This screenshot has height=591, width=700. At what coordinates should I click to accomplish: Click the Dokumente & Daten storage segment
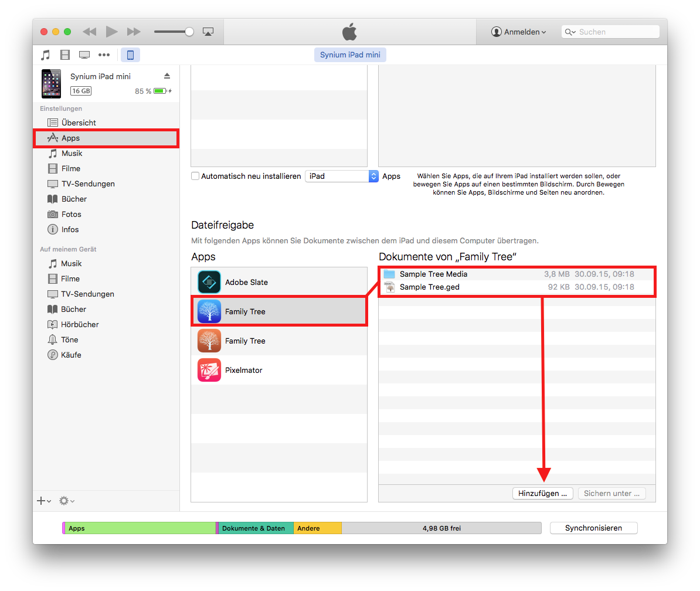256,528
